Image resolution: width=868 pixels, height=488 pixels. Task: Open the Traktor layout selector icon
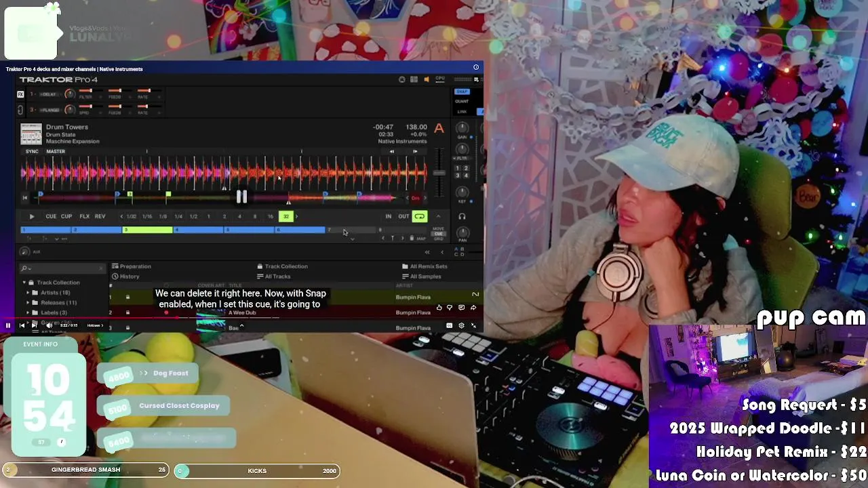click(x=414, y=79)
